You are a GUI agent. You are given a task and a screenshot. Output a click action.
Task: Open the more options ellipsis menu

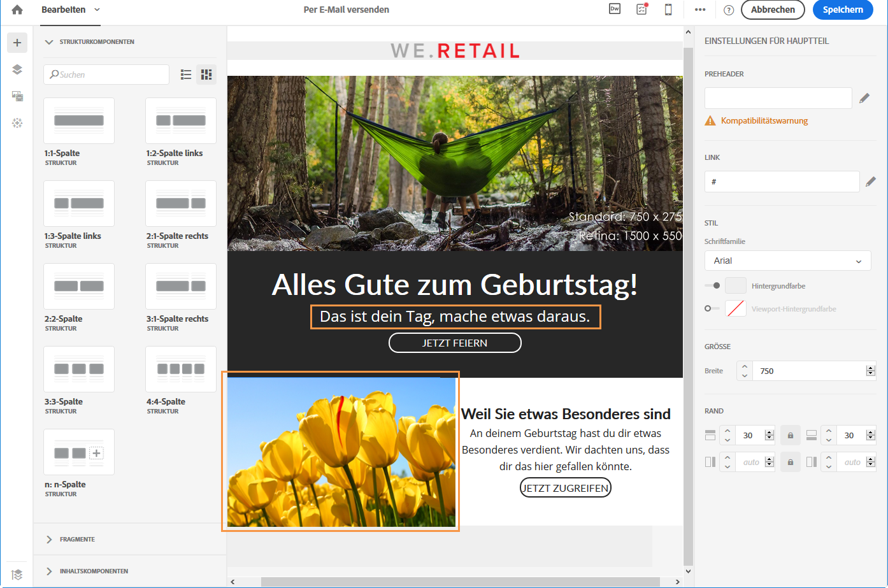700,10
